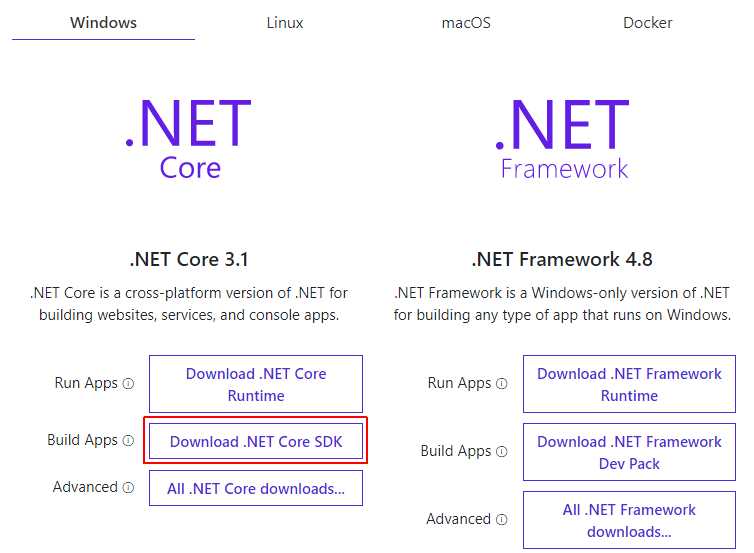The image size is (754, 553).
Task: Click info icon beside .NET Core Run Apps
Action: click(128, 384)
